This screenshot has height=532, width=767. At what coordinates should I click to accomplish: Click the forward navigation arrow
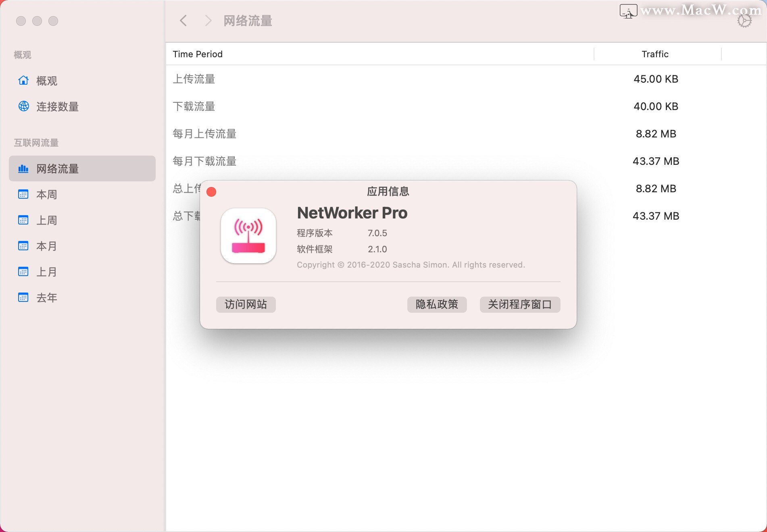pos(208,21)
